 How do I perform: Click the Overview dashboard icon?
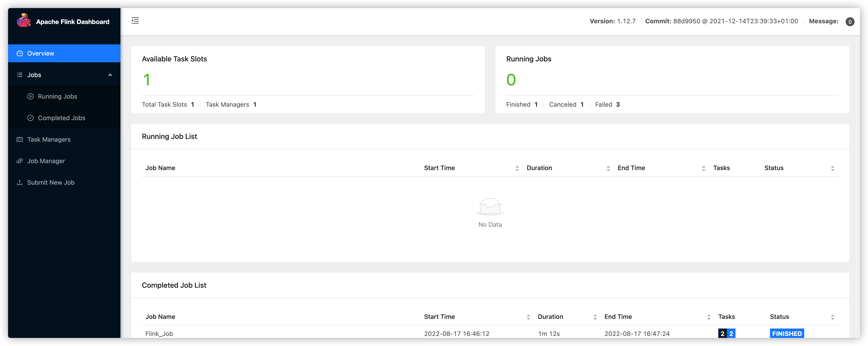[19, 53]
